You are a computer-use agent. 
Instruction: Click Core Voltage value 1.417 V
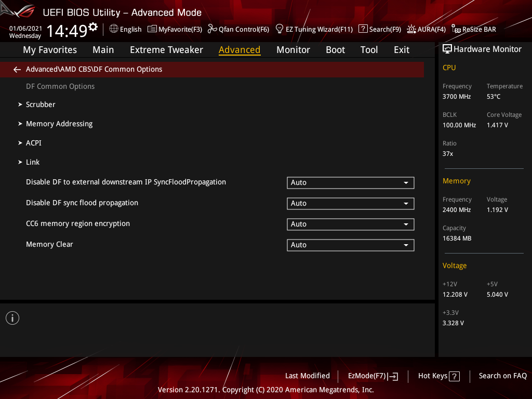(x=497, y=125)
